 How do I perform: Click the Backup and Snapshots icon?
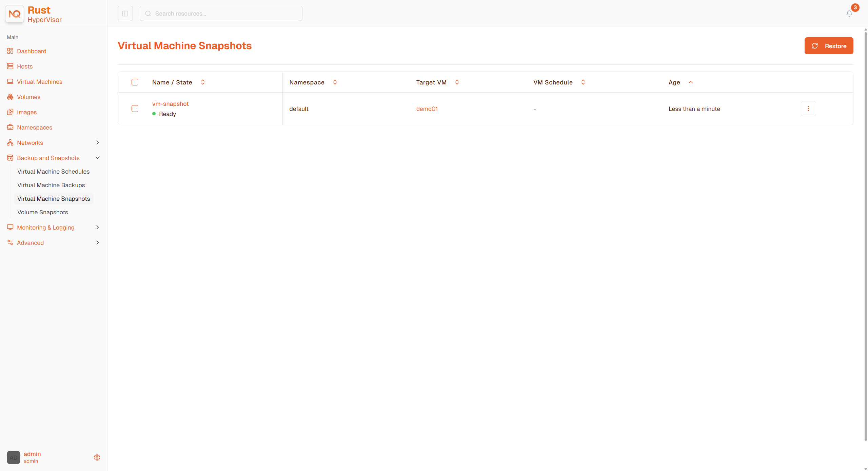pos(10,158)
